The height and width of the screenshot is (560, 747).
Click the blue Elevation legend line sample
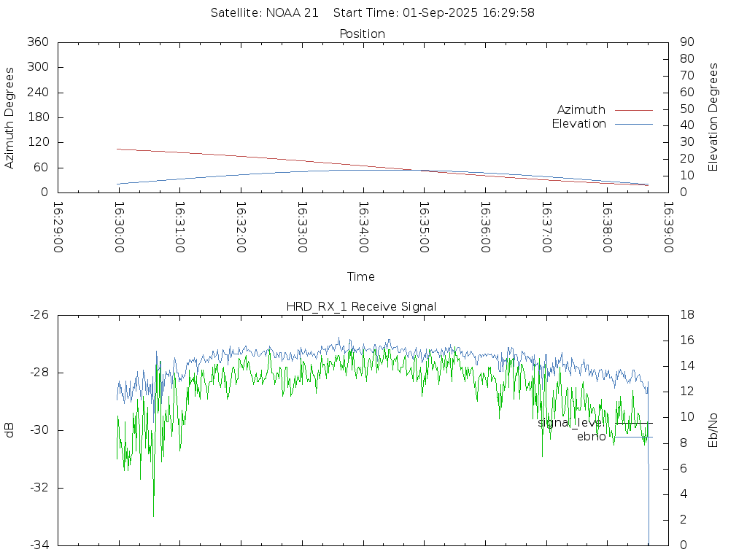[x=634, y=124]
